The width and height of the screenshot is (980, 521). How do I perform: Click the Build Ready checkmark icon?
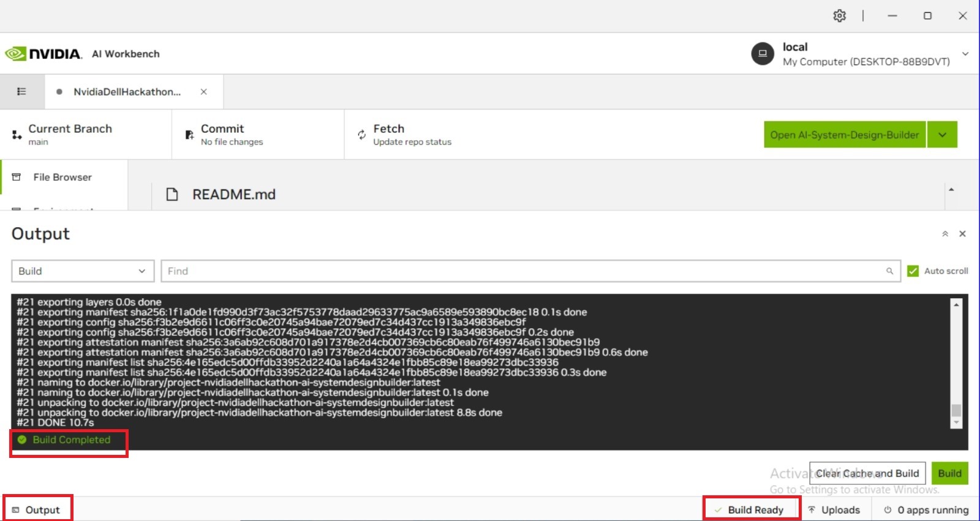tap(718, 510)
